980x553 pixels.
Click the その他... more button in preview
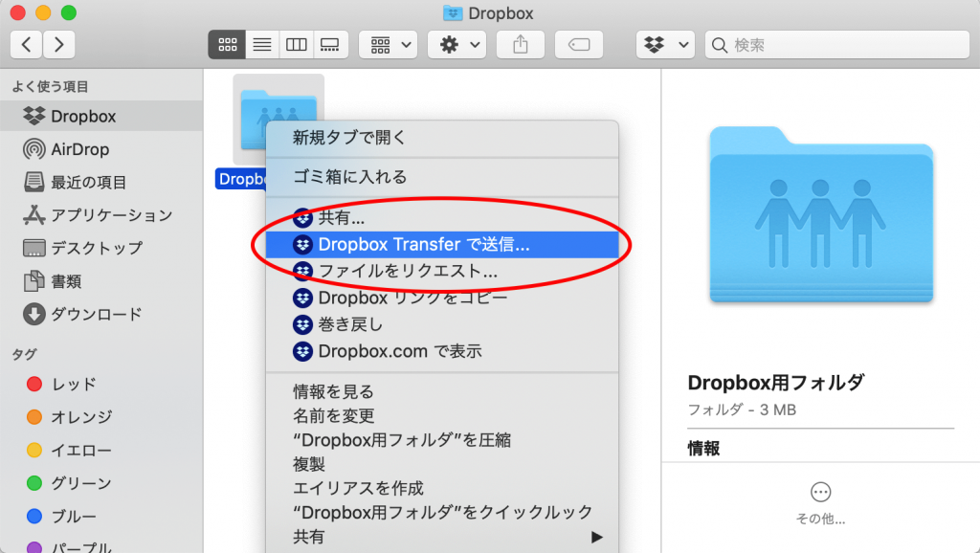[820, 503]
